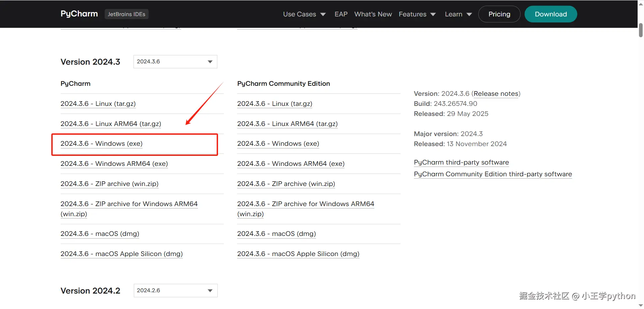
Task: Download Community Edition 2024.3.6 Windows (exe)
Action: [x=278, y=143]
